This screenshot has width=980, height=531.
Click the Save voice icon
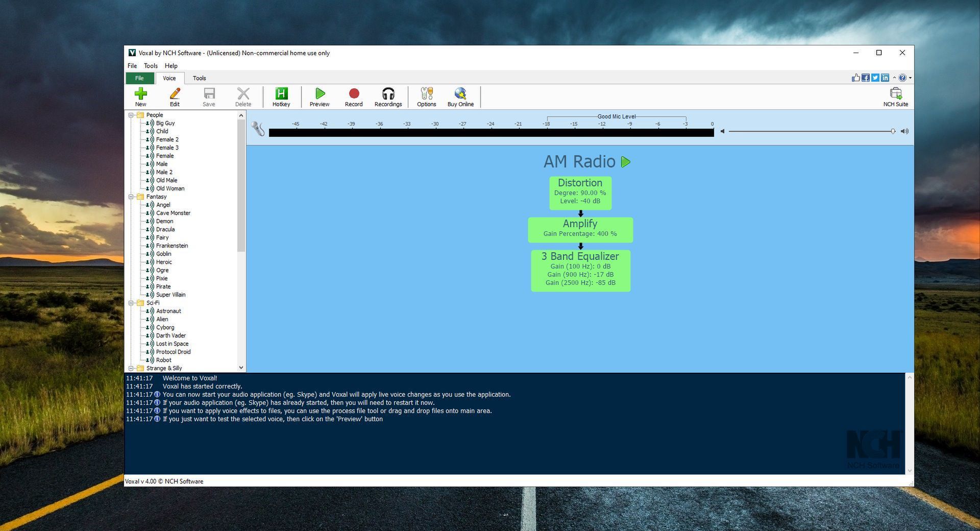(x=209, y=96)
